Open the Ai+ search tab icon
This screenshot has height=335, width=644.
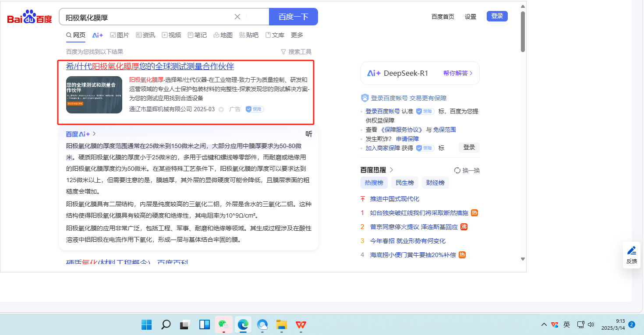tap(97, 35)
